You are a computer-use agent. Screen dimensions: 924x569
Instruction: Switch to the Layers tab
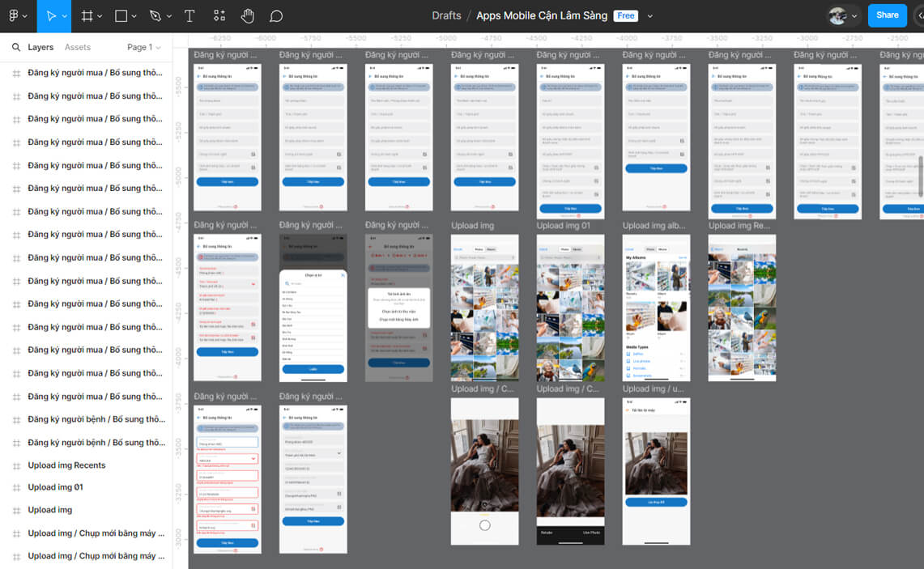pyautogui.click(x=40, y=48)
